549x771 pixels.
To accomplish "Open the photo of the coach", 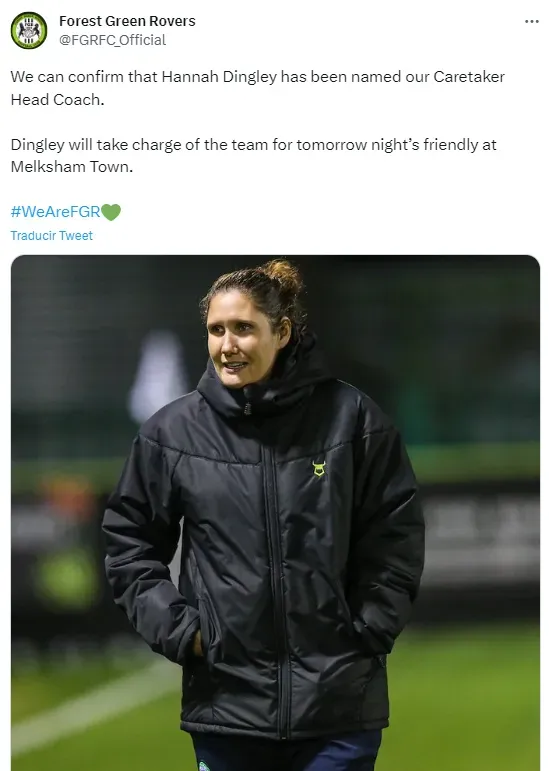I will (x=275, y=513).
